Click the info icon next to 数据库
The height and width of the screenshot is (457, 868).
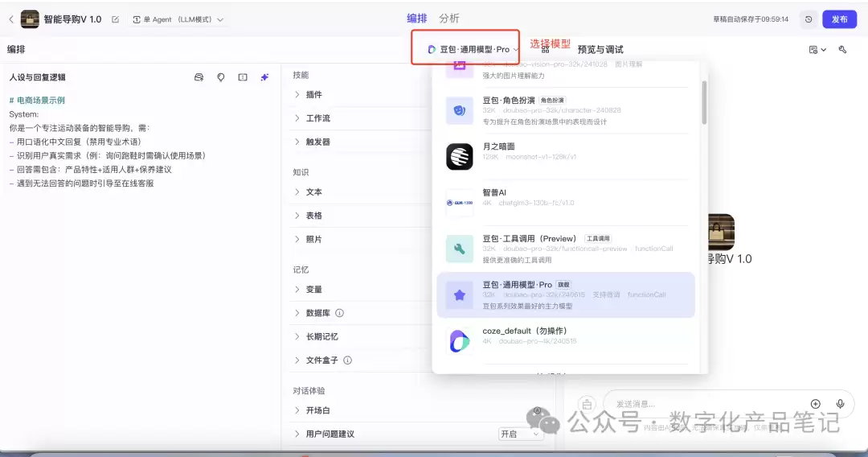pyautogui.click(x=340, y=313)
